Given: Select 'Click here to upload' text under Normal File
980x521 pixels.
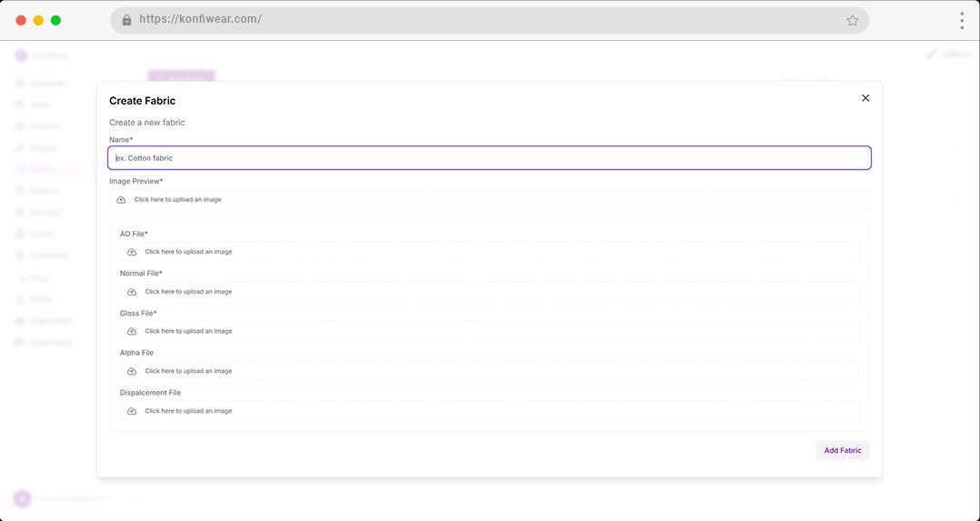Looking at the screenshot, I should [x=188, y=292].
